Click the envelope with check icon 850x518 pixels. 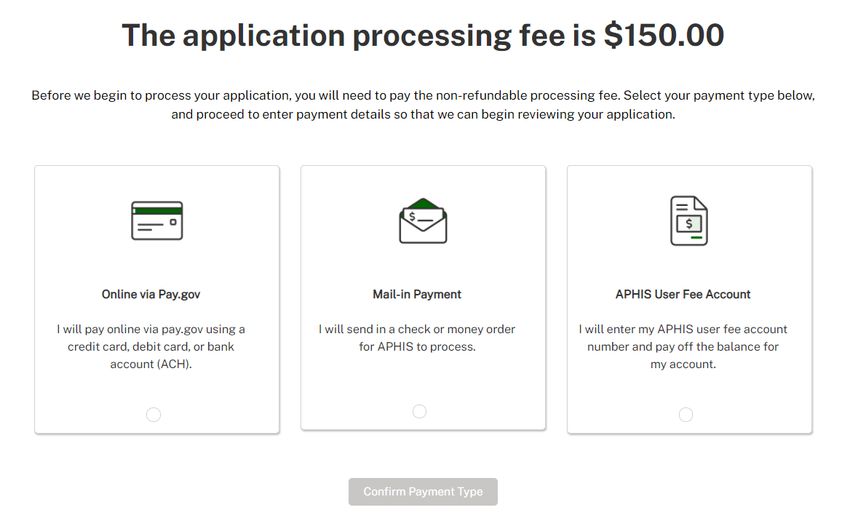point(423,221)
